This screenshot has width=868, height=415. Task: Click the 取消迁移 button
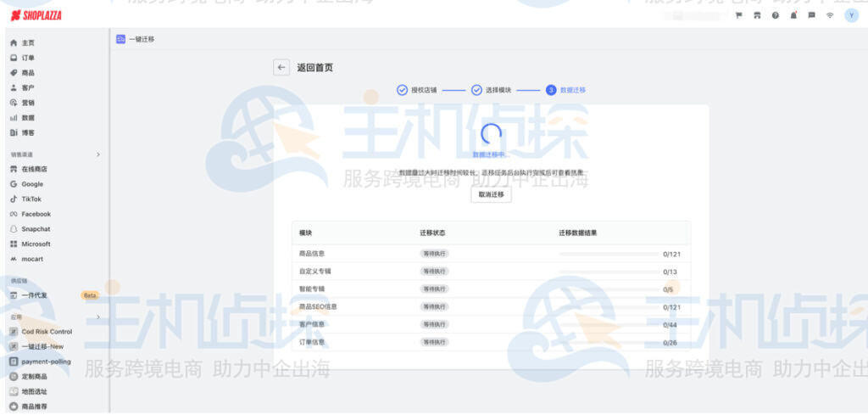pyautogui.click(x=491, y=194)
